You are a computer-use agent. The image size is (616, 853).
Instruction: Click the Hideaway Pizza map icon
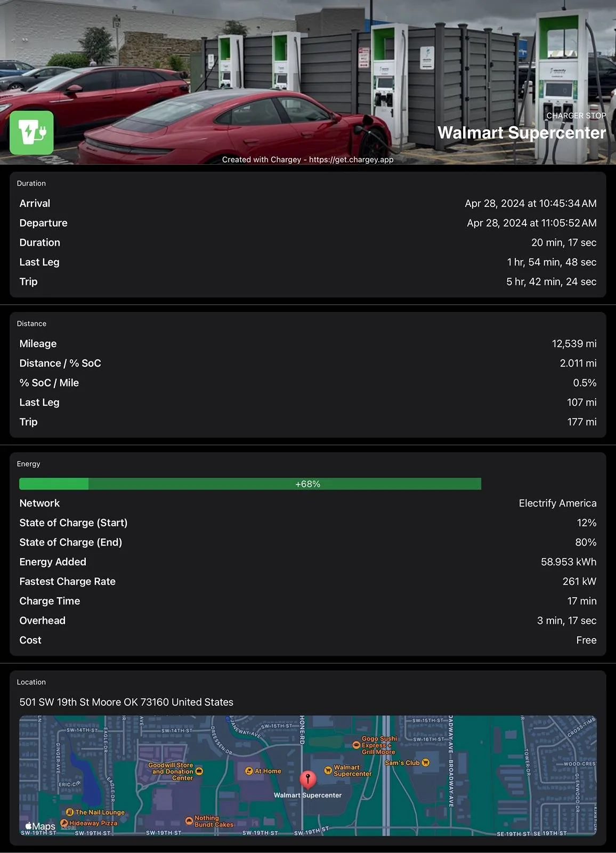tap(64, 823)
